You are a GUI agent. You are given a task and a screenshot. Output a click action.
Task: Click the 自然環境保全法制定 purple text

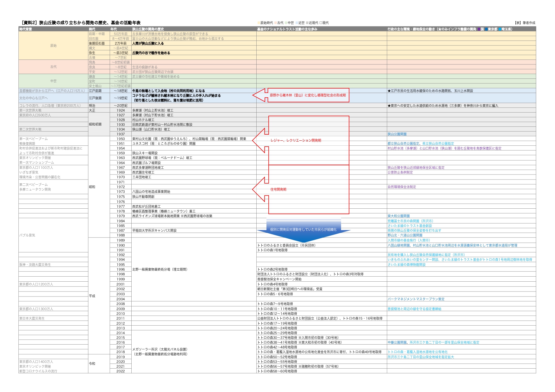402,187
